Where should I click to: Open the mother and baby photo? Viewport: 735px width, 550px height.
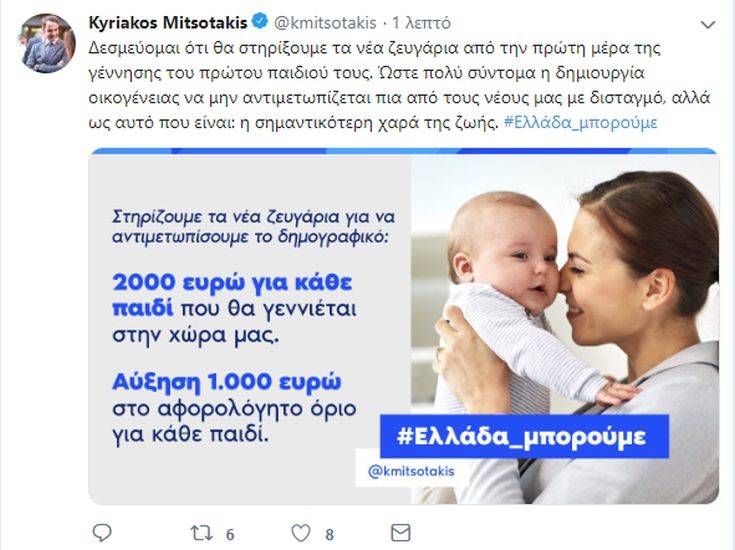tap(565, 328)
